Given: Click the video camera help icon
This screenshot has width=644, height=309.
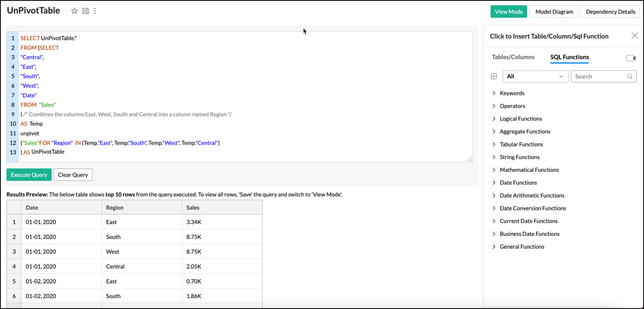Looking at the screenshot, I should 630,58.
